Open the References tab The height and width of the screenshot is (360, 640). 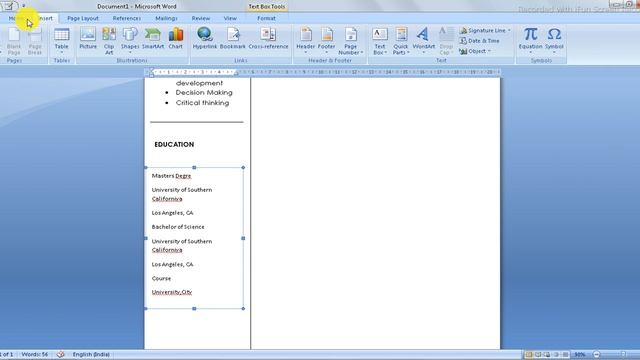click(x=127, y=18)
